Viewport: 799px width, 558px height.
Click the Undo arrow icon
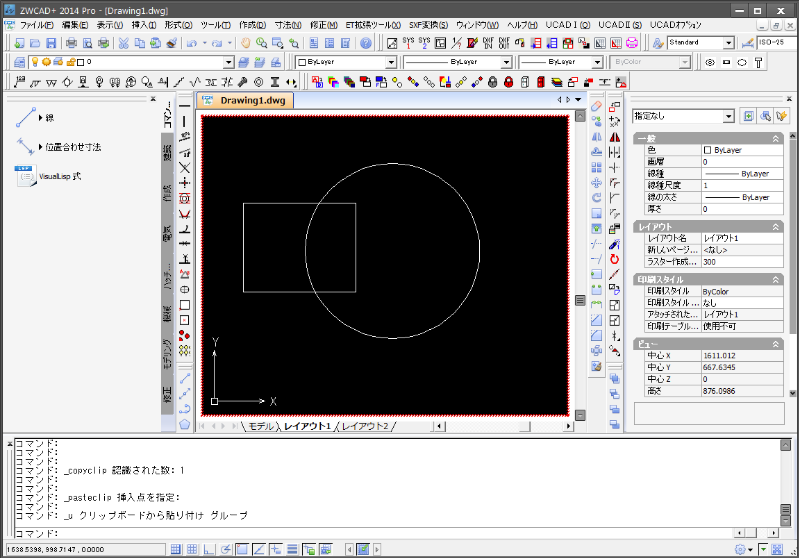click(192, 43)
